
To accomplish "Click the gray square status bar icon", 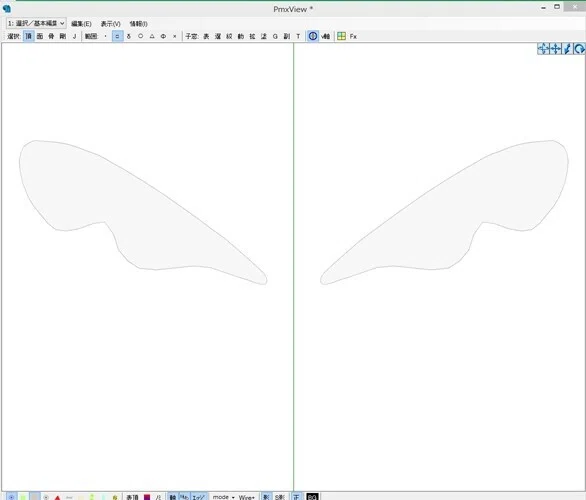I will pos(35,497).
